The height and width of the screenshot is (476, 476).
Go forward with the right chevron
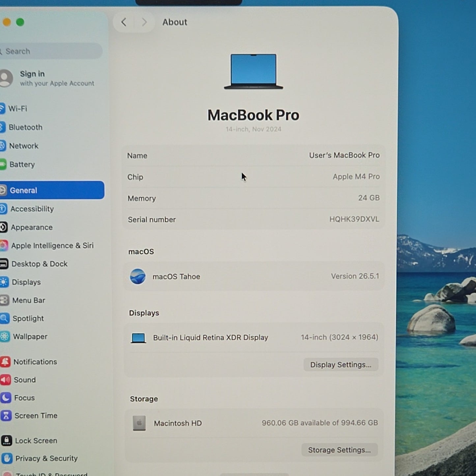tap(144, 22)
